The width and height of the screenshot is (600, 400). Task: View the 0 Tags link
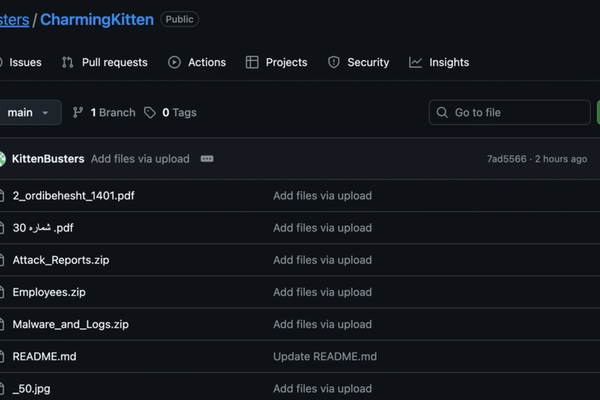[179, 113]
